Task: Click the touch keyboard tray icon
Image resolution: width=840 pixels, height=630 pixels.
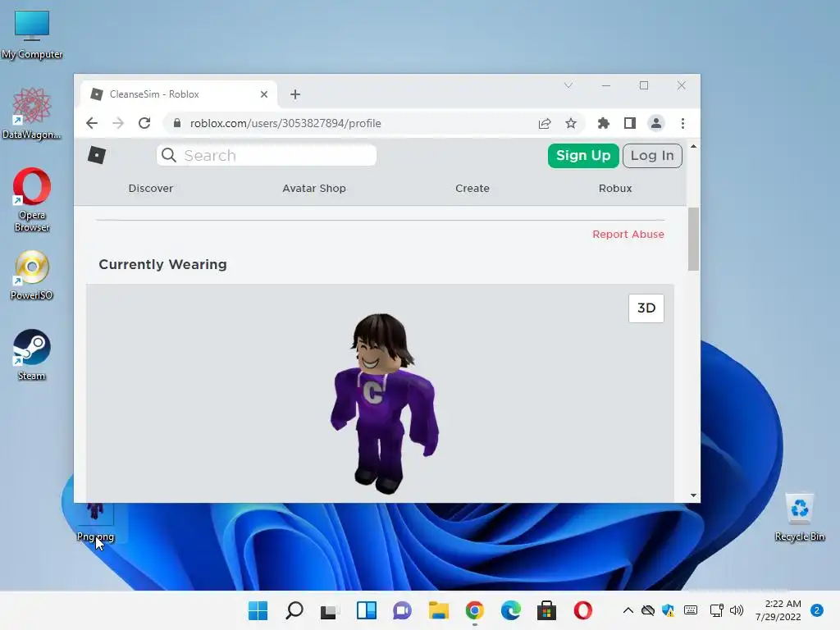Action: 691,610
